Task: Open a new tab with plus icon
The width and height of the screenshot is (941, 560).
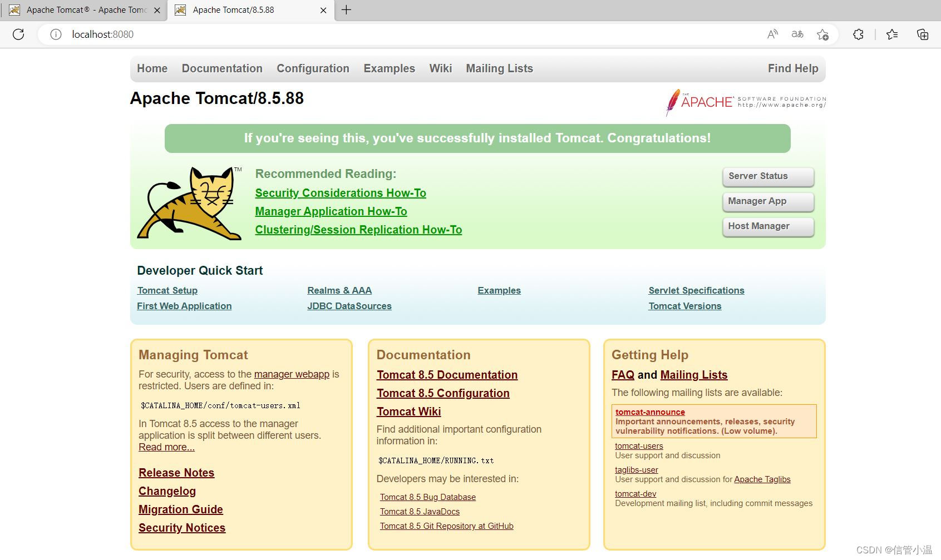Action: point(346,10)
